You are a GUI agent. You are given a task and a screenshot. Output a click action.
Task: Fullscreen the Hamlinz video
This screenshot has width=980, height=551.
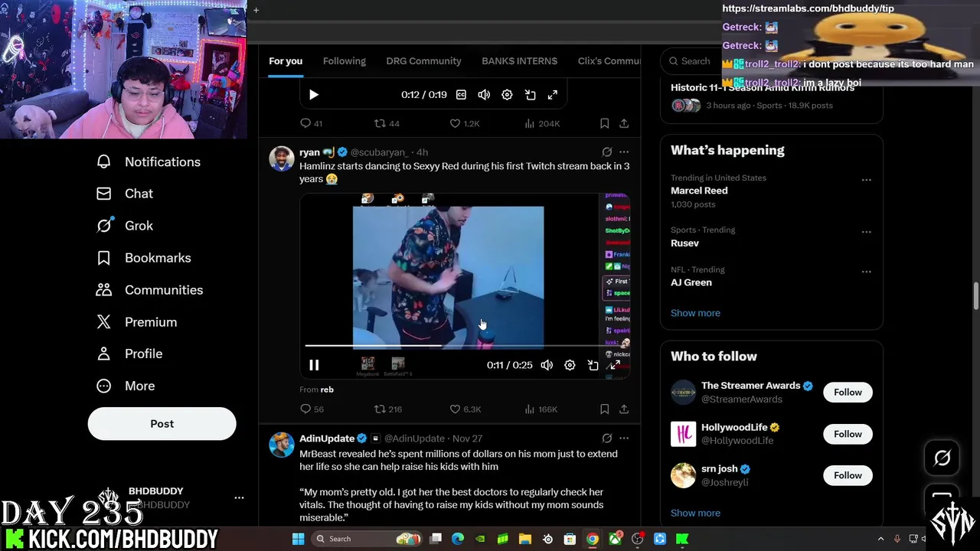[x=615, y=366]
